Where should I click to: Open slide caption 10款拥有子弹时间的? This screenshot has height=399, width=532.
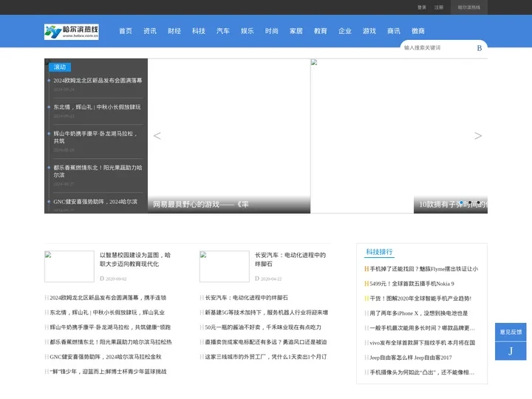point(453,204)
